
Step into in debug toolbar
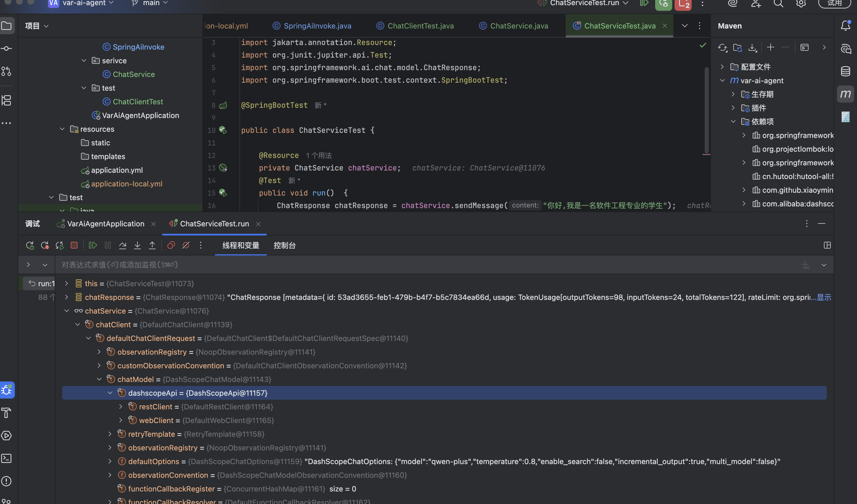(x=137, y=245)
